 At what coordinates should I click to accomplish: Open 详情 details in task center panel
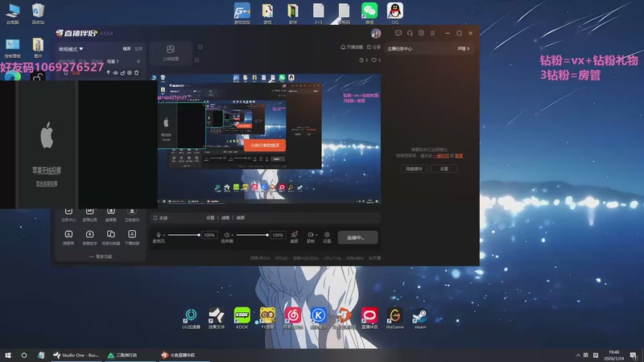(x=464, y=48)
